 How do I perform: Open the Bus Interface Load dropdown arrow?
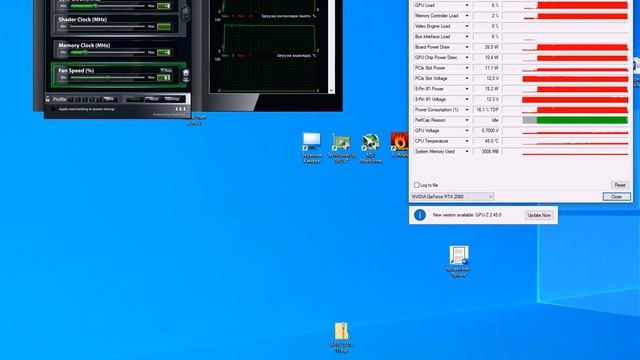(467, 37)
